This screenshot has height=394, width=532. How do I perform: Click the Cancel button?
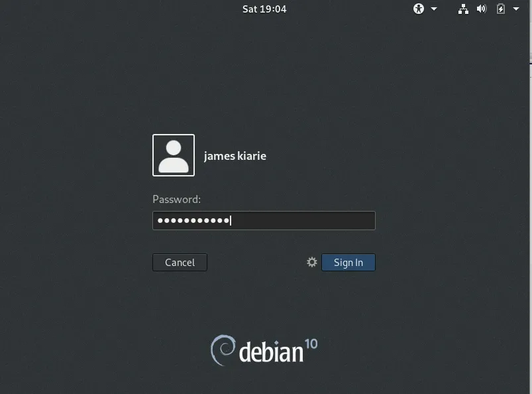(x=180, y=262)
